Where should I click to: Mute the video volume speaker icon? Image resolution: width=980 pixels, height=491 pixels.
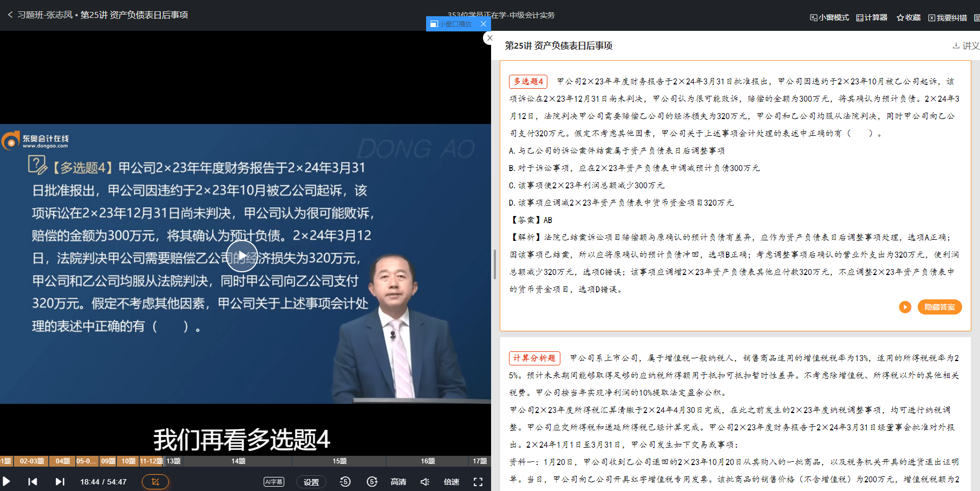click(x=425, y=482)
